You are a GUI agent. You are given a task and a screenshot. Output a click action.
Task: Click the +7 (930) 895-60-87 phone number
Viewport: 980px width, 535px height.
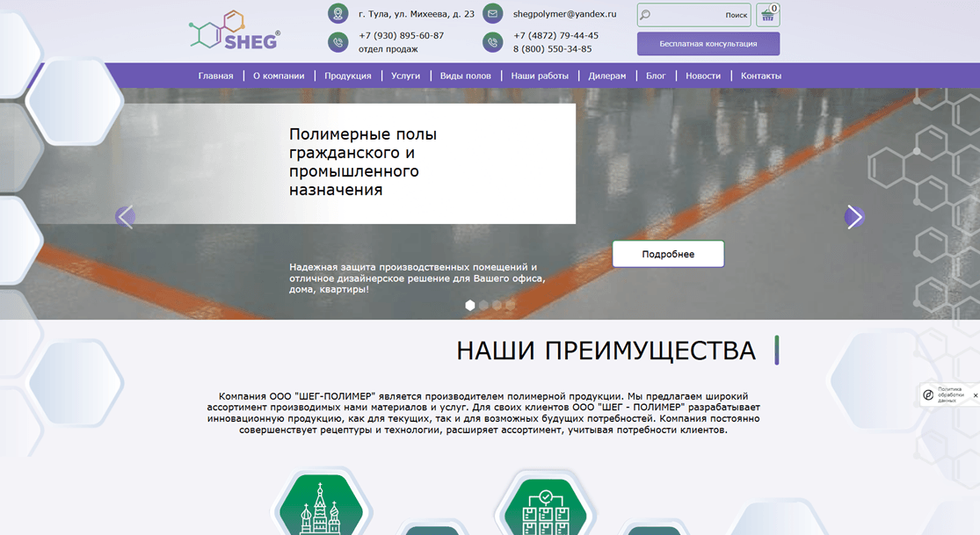402,36
